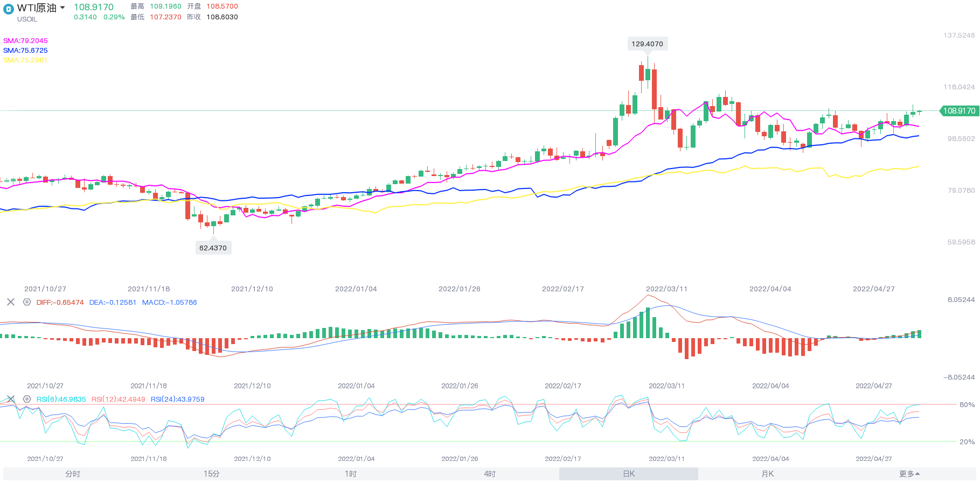Open the 更多 timeframe dropdown
Image resolution: width=980 pixels, height=483 pixels.
point(909,474)
